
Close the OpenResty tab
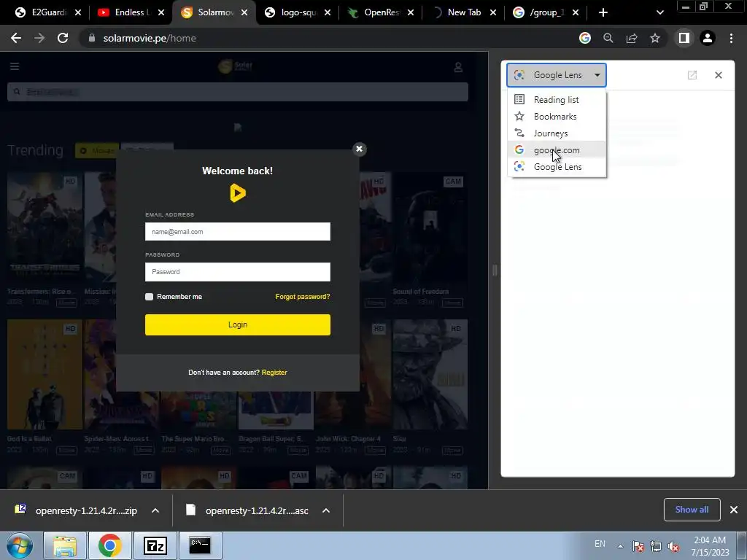[x=411, y=12]
